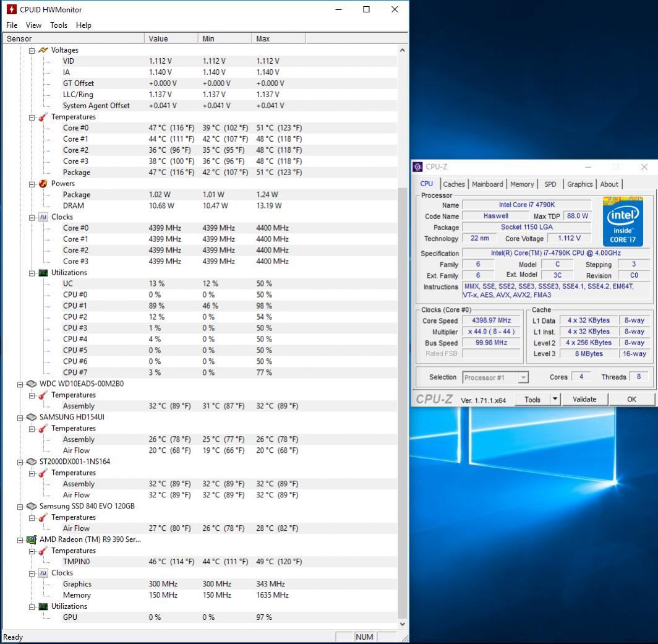Switch to the SPD tab in CPU-Z

[x=550, y=184]
